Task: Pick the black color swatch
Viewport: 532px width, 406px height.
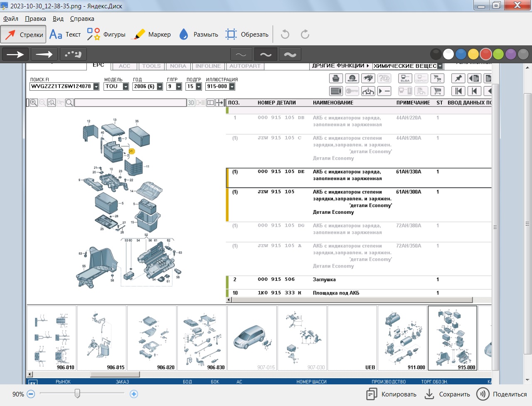Action: pyautogui.click(x=436, y=54)
